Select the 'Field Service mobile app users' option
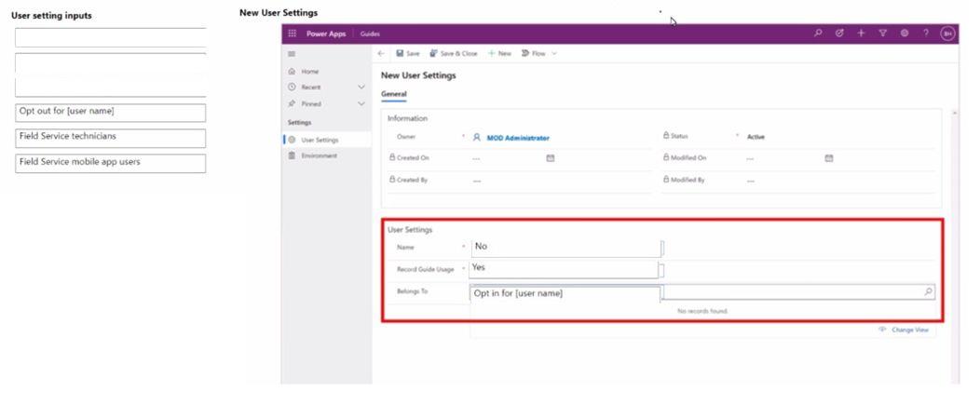The image size is (980, 405). 111,164
